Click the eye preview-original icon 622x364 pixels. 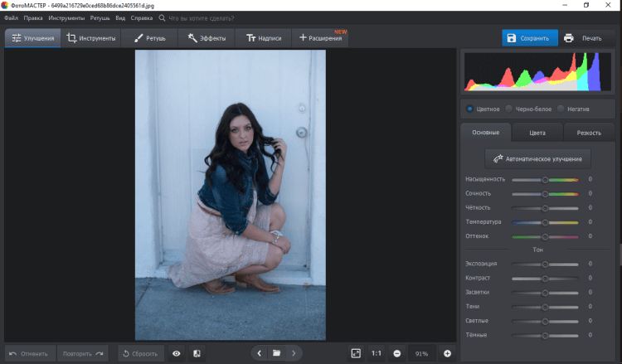coord(176,353)
